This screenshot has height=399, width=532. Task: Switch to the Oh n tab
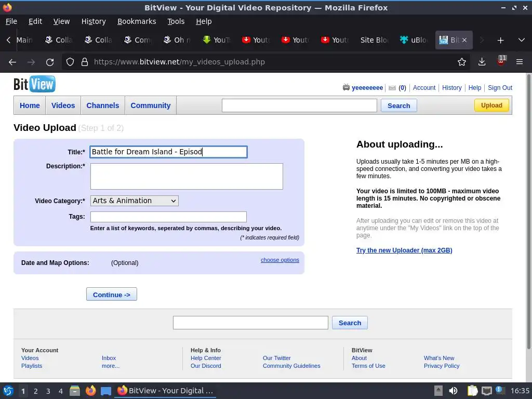[x=177, y=40]
